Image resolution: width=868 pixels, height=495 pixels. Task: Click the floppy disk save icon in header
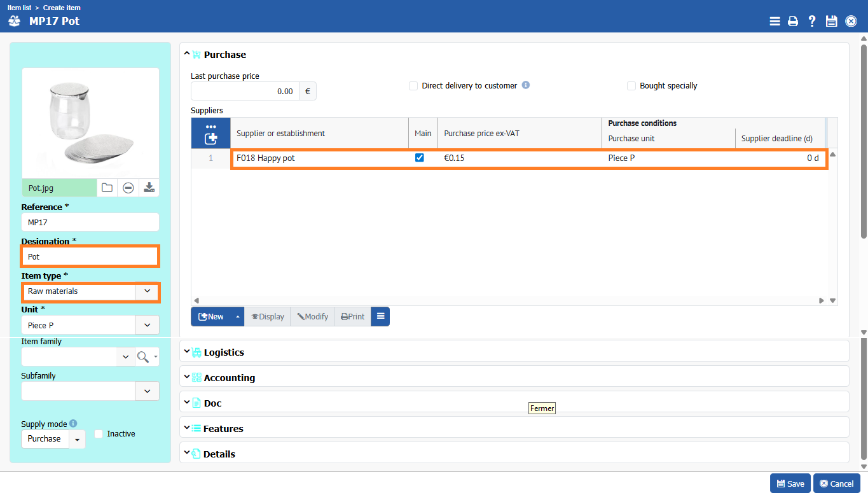tap(831, 21)
